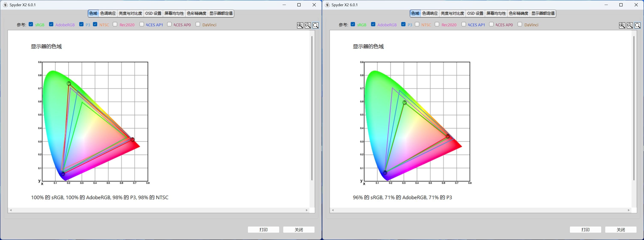
Task: Uncheck sRGB reference in right window
Action: coord(353,24)
